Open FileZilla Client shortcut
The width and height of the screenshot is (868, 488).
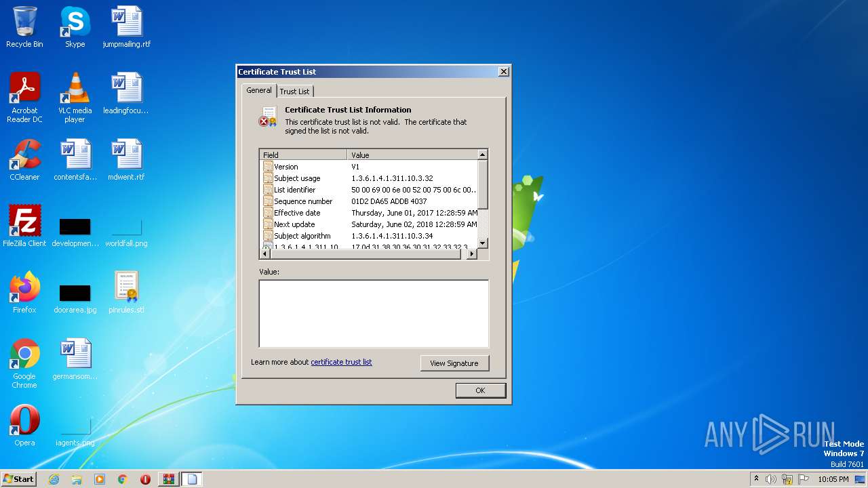[x=24, y=226]
